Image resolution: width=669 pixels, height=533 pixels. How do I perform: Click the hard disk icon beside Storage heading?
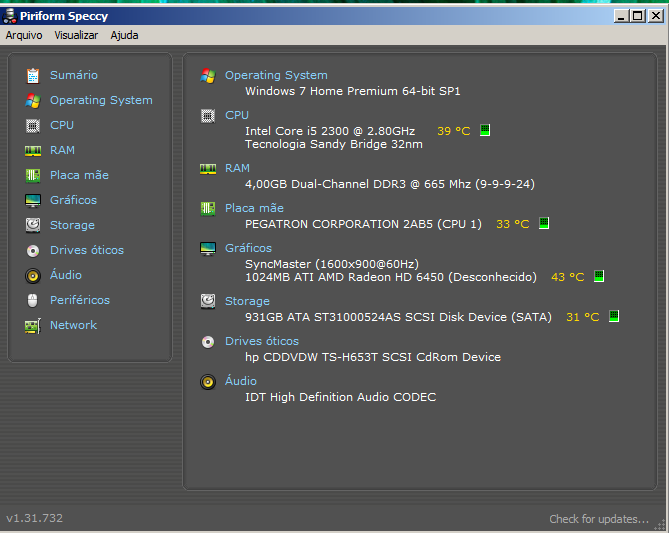pyautogui.click(x=208, y=301)
